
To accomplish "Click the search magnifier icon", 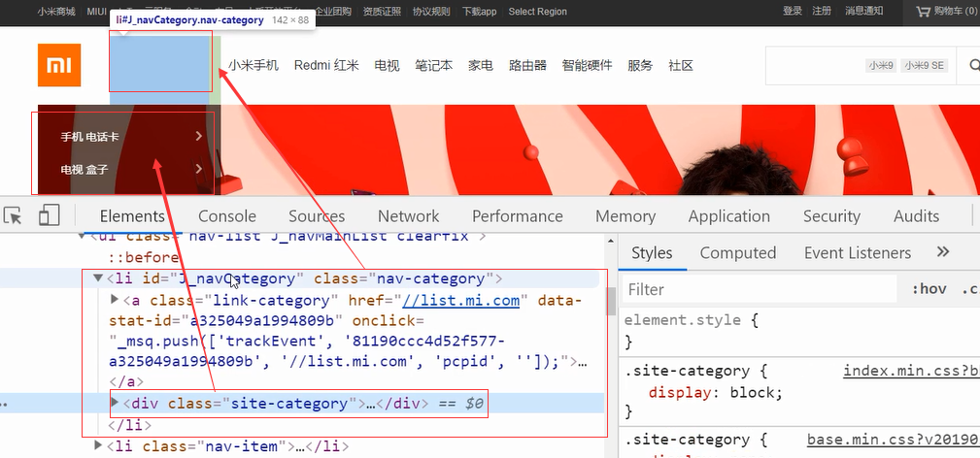I will tap(974, 66).
